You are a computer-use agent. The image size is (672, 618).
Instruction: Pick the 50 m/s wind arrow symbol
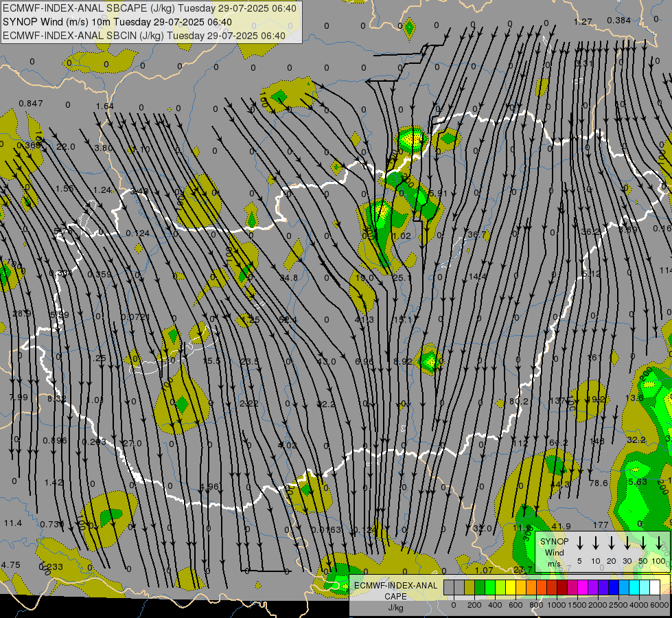(643, 543)
